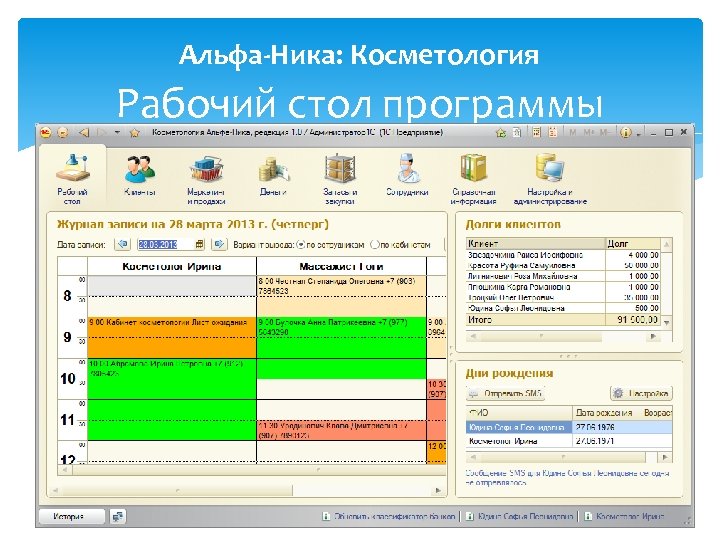Expand the dropdown arrow beside the info icon
The image size is (720, 540).
639,134
